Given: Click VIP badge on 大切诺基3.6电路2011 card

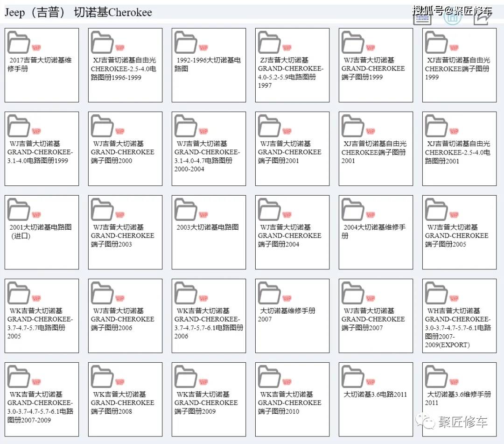Looking at the screenshot, I should [x=371, y=382].
